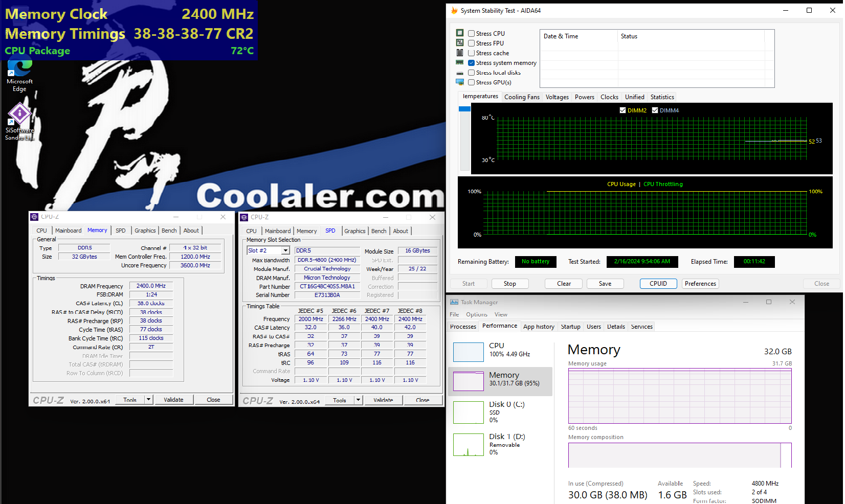Viewport: 845px width, 504px height.
Task: Click the FPU icon beside Stress FPU
Action: point(460,43)
